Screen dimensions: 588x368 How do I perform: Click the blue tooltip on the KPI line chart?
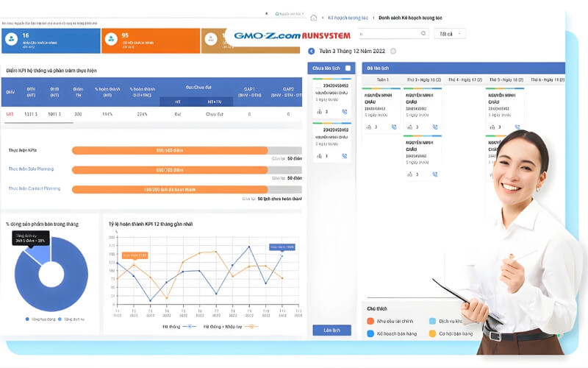(x=282, y=247)
